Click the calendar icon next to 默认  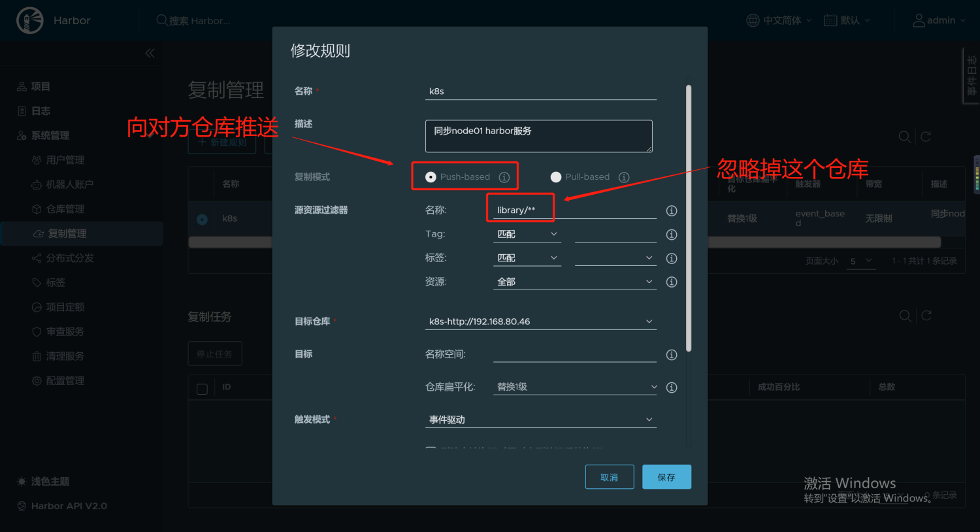(830, 20)
